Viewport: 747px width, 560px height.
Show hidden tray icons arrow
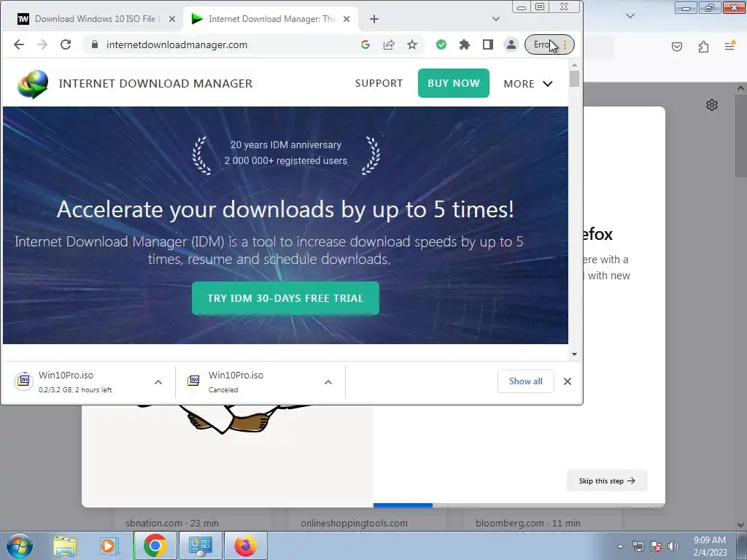620,546
